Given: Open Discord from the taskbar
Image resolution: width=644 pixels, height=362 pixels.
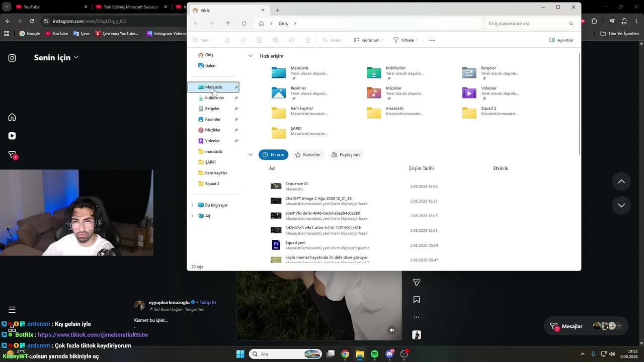Looking at the screenshot, I should point(389,354).
